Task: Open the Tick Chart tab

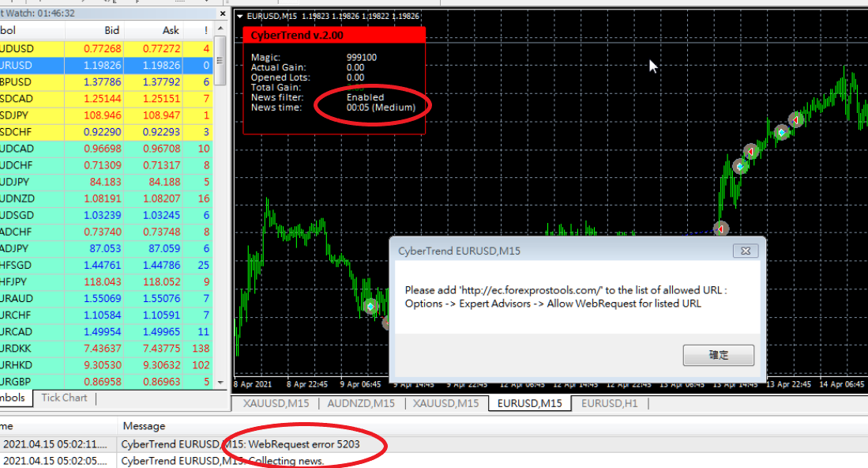Action: tap(64, 398)
